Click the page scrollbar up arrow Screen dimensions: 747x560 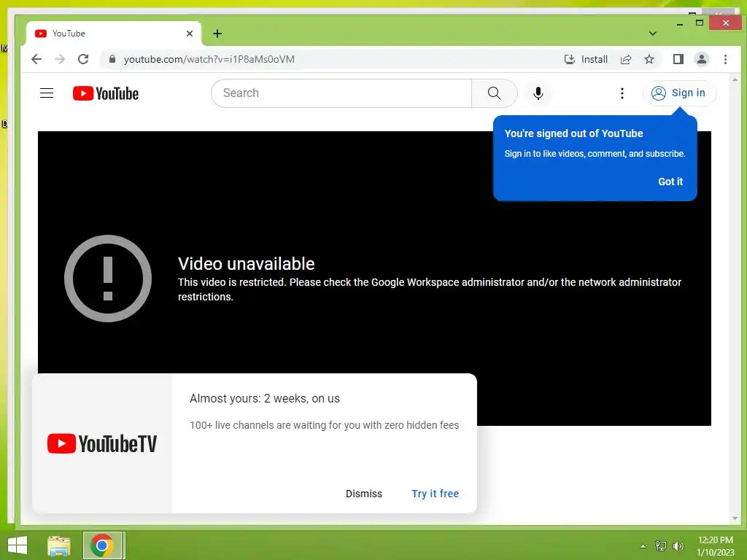coord(734,80)
